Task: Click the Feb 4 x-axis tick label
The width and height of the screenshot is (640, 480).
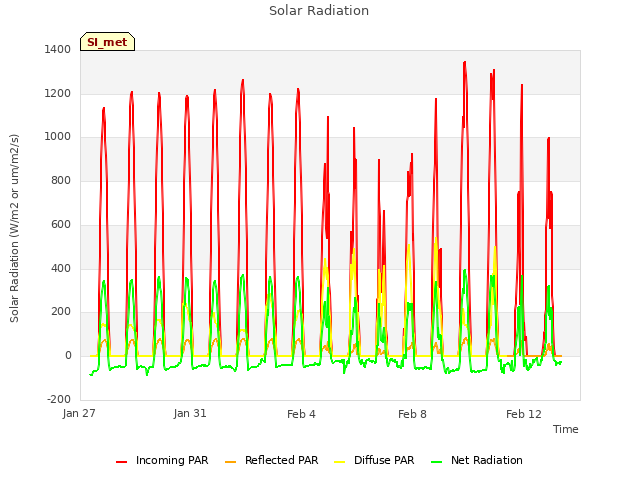Action: (x=301, y=414)
